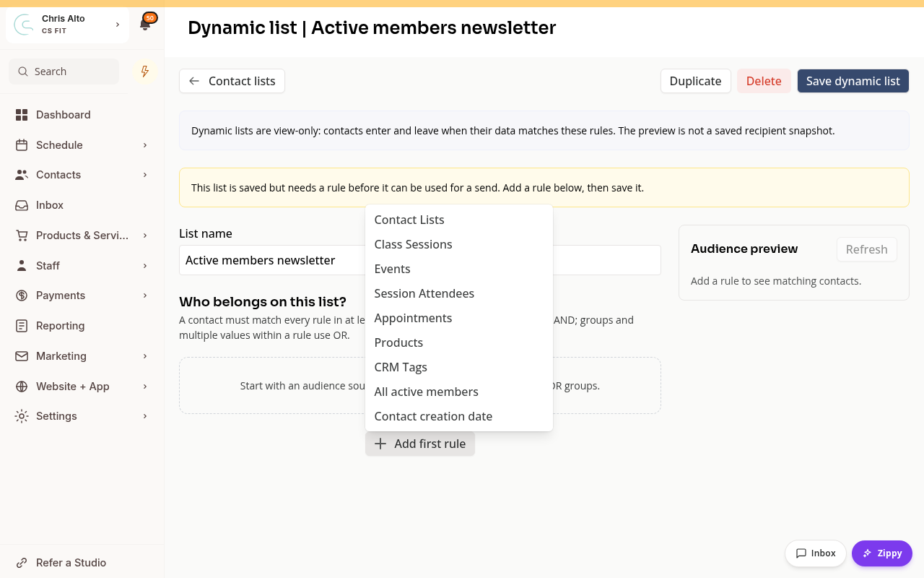
Task: Expand the Contacts submenu chevron
Action: click(x=145, y=175)
